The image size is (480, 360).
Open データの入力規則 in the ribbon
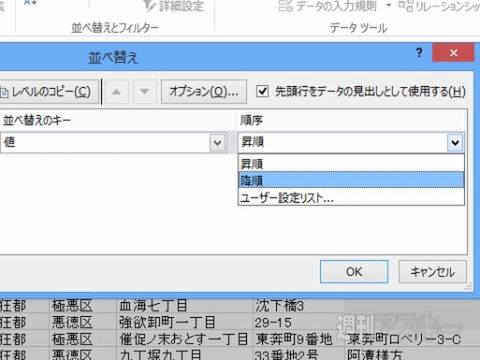pyautogui.click(x=328, y=6)
